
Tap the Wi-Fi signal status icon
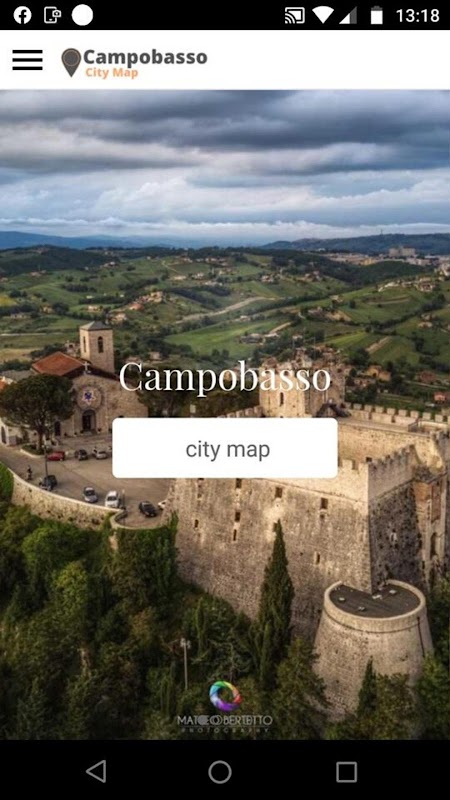coord(323,15)
